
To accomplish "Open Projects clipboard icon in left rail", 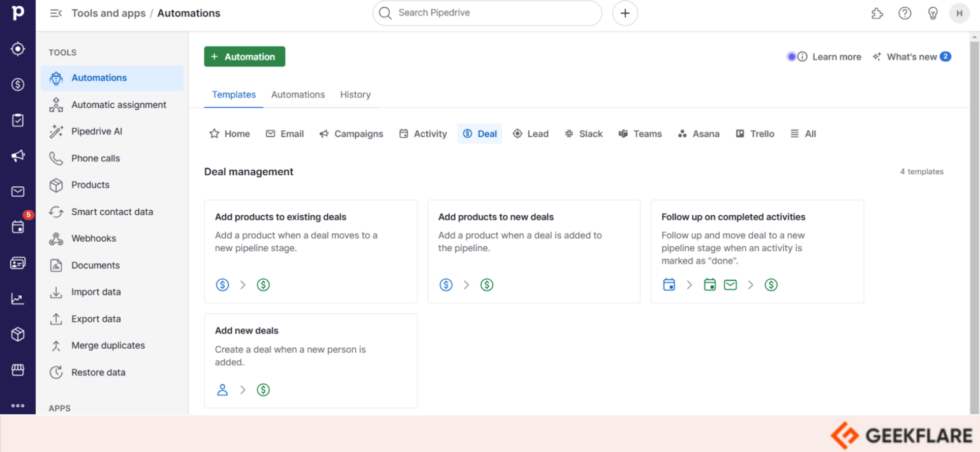I will pos(18,120).
